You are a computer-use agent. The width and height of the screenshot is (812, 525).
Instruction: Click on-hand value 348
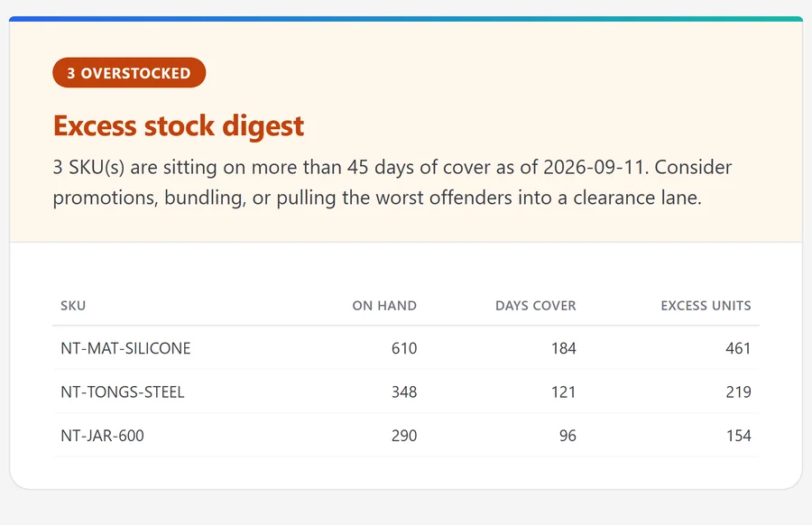[x=404, y=391]
